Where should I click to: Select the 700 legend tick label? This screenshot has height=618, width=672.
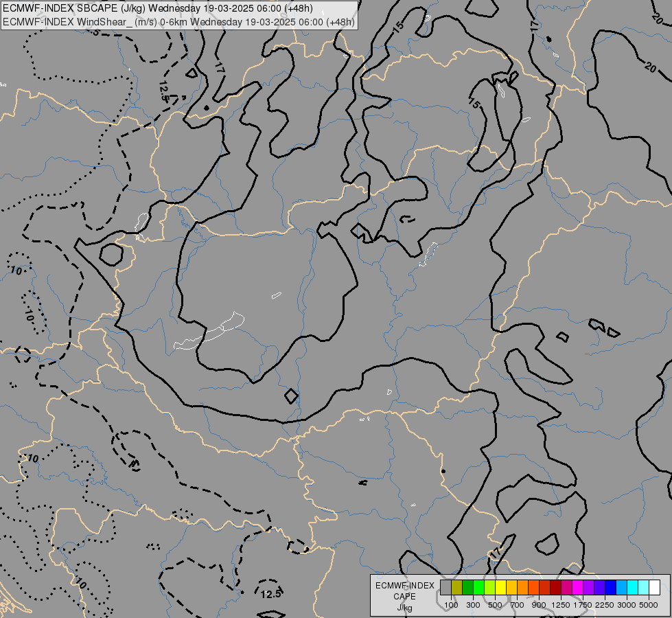[518, 605]
